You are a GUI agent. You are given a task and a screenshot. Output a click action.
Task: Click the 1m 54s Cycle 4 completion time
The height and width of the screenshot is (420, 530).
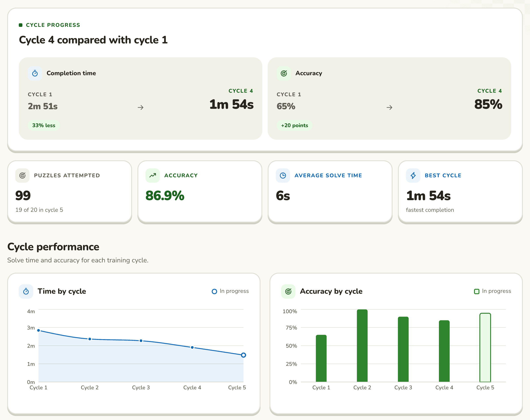coord(231,104)
